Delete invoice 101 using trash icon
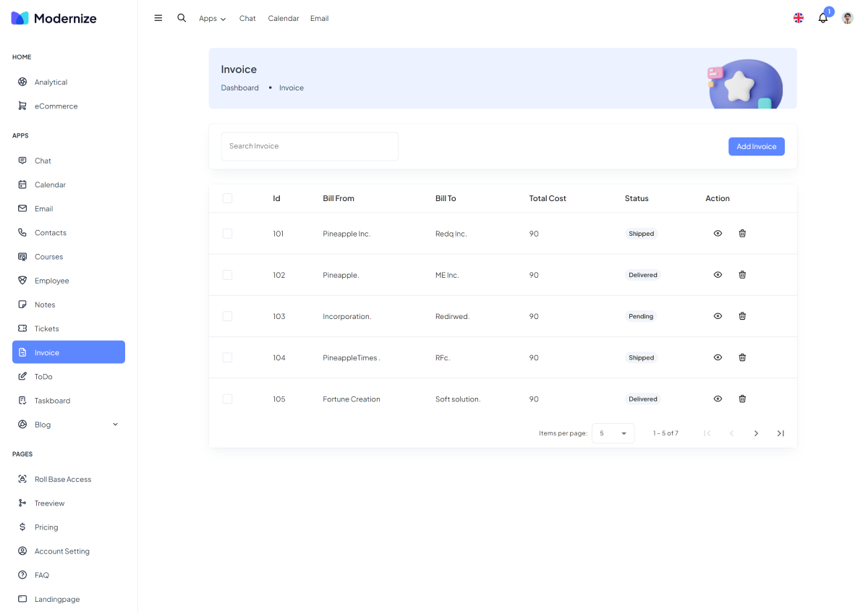The height and width of the screenshot is (612, 868). pyautogui.click(x=742, y=233)
